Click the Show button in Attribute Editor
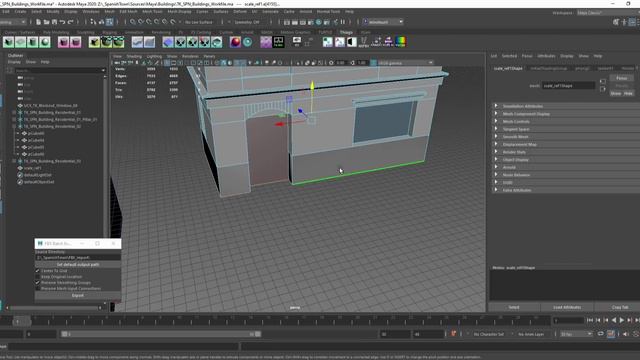The width and height of the screenshot is (640, 360). [x=616, y=93]
